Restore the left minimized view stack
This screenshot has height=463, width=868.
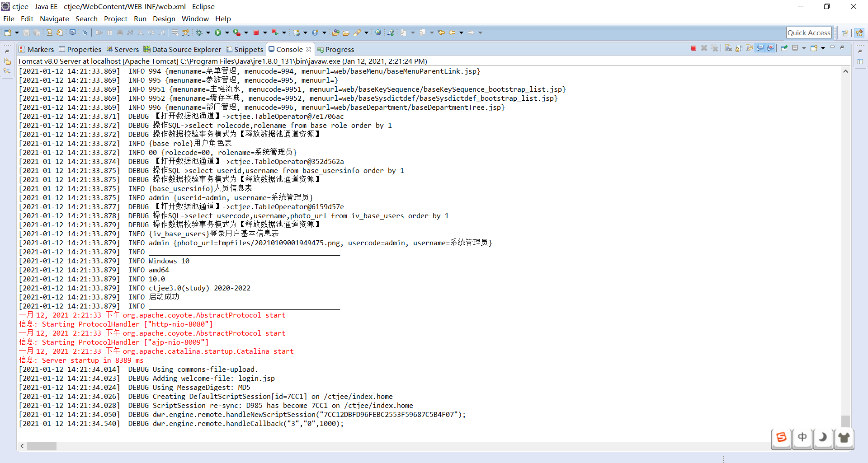tap(7, 51)
